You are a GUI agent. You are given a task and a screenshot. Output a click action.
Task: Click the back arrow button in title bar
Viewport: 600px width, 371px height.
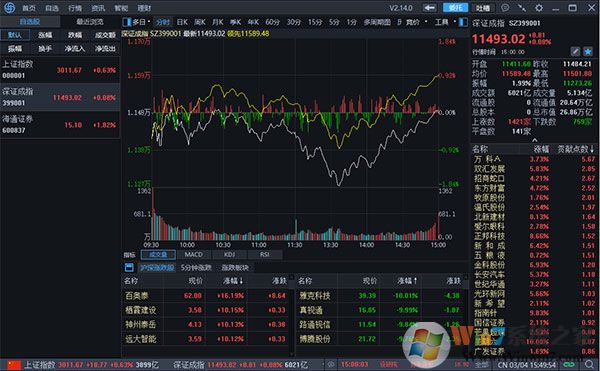point(430,8)
